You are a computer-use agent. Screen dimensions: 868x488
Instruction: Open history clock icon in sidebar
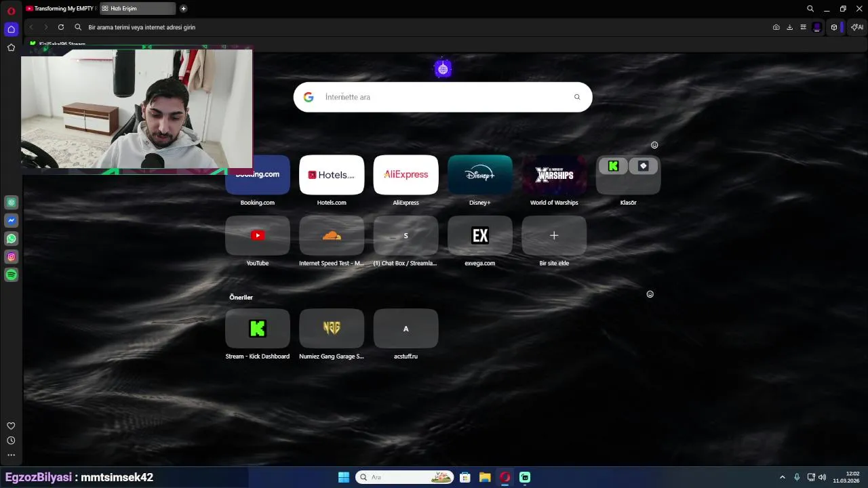(11, 441)
